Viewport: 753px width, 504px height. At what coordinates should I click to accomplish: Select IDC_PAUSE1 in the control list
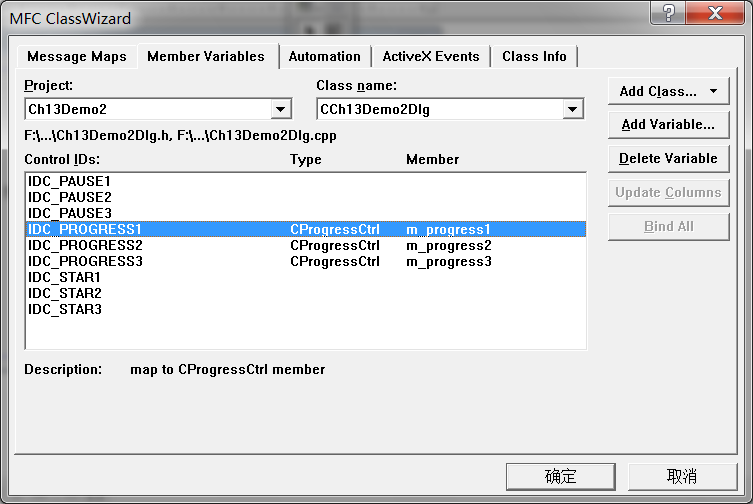[x=305, y=181]
